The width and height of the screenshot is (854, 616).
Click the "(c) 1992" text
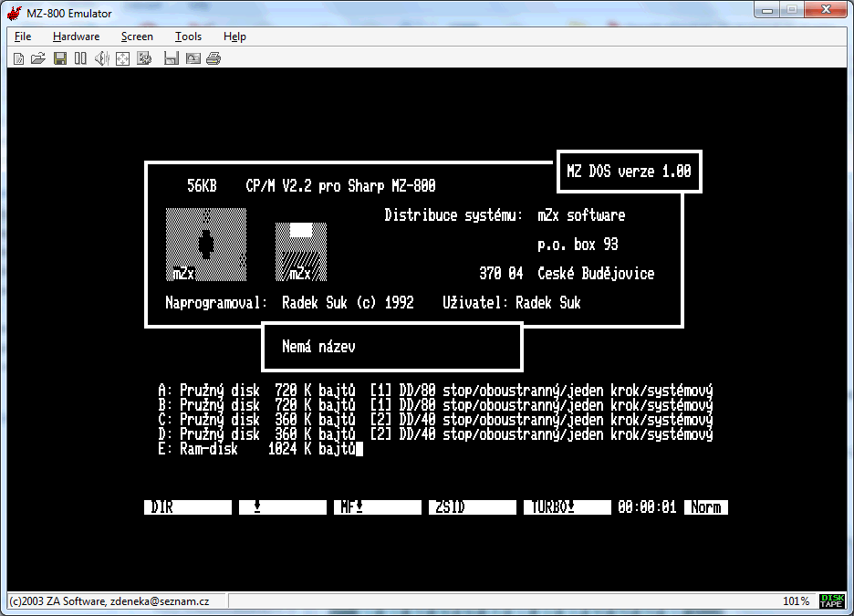coord(385,303)
